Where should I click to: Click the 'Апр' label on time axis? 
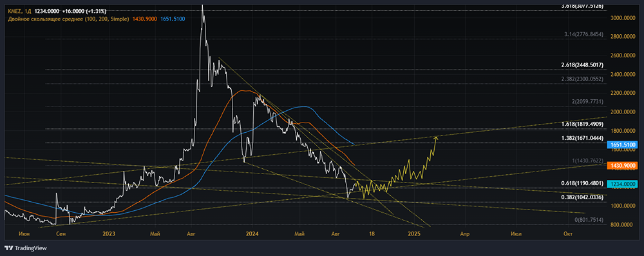[x=464, y=234]
